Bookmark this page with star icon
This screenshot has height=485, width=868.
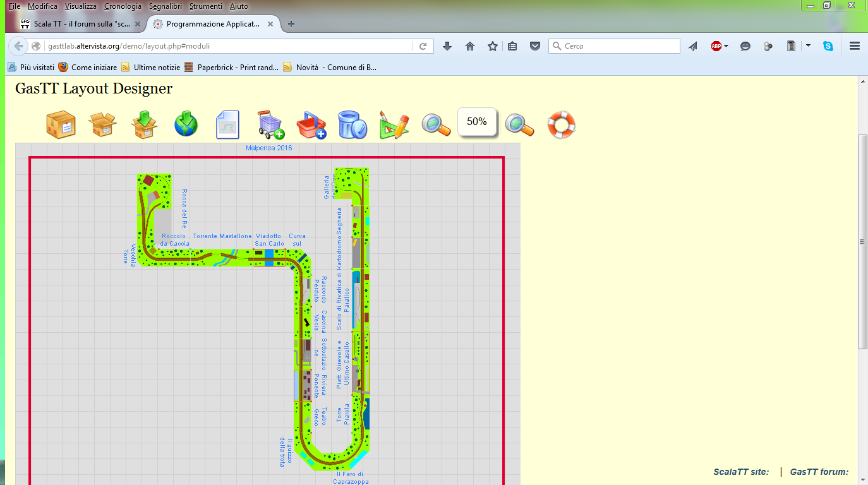[x=492, y=46]
